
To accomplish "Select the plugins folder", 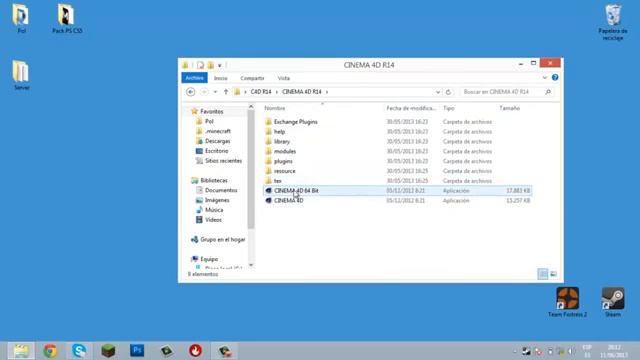I will click(x=283, y=161).
